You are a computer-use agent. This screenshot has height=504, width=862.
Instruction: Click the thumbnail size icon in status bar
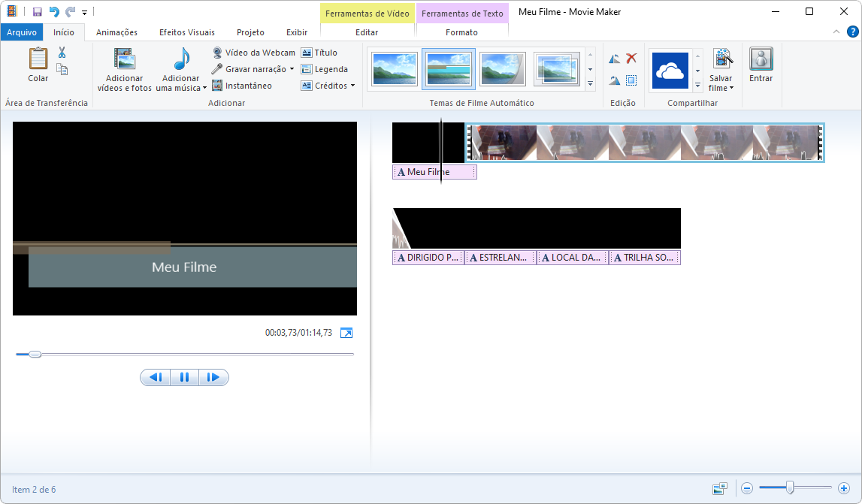(x=720, y=489)
